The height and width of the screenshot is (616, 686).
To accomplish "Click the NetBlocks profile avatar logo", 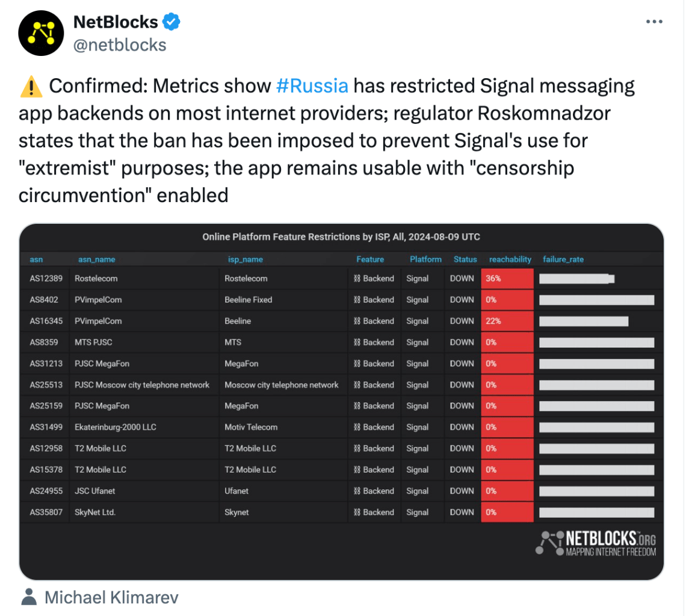I will 40,33.
